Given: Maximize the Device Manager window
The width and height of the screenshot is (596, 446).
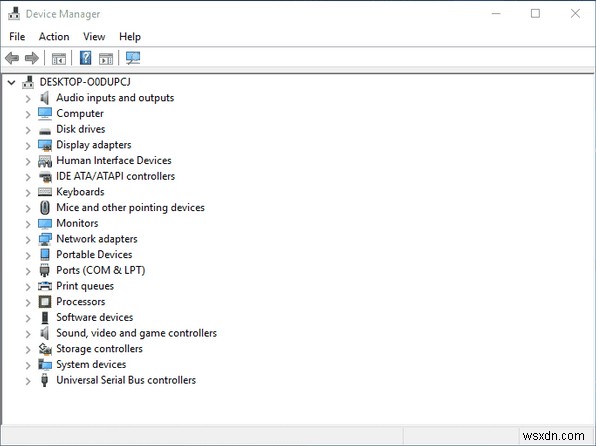Looking at the screenshot, I should coord(535,14).
